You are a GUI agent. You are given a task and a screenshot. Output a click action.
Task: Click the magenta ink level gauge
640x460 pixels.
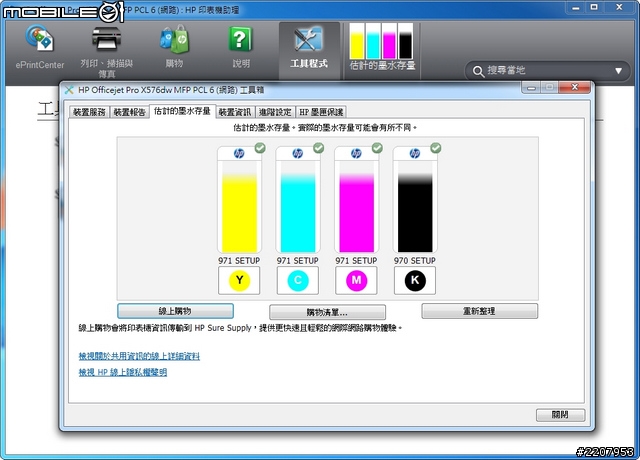[356, 206]
